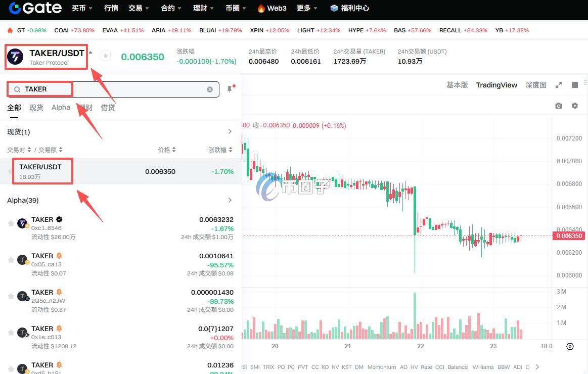Image resolution: width=588 pixels, height=374 pixels.
Task: Click the verified badge on the first TAKER token
Action: point(59,219)
